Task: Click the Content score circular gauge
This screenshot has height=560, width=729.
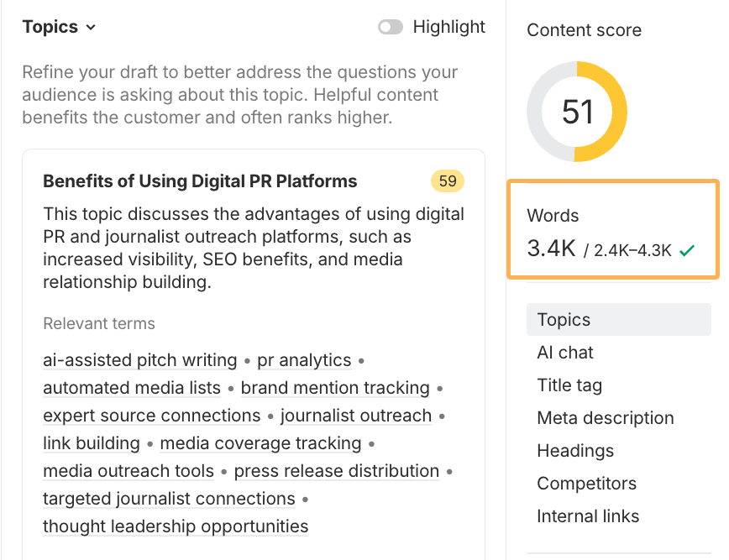Action: click(x=577, y=112)
